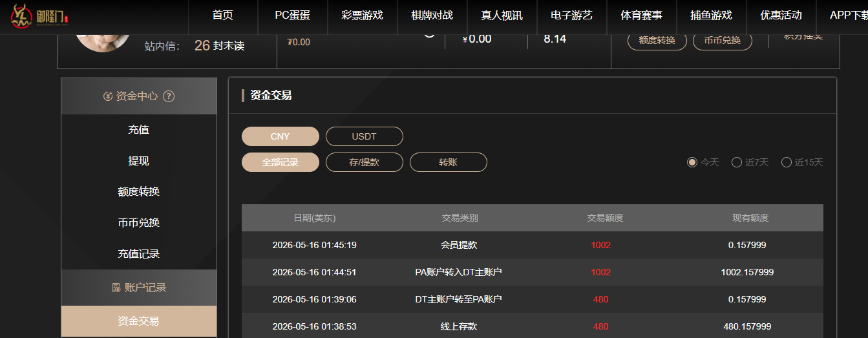Open 体育赛事 sports menu
The height and width of the screenshot is (338, 868).
641,16
